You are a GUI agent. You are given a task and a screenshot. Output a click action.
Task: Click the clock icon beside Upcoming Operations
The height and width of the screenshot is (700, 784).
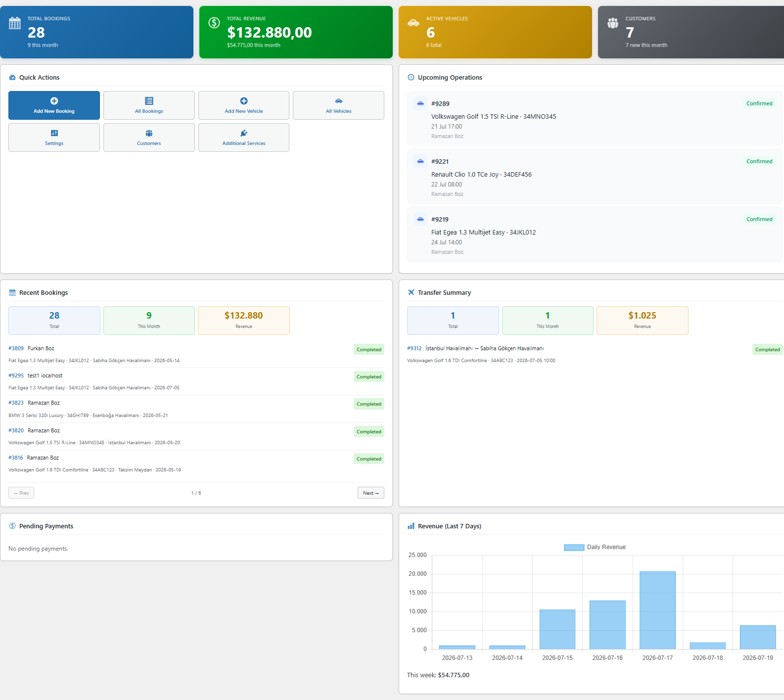pyautogui.click(x=411, y=77)
